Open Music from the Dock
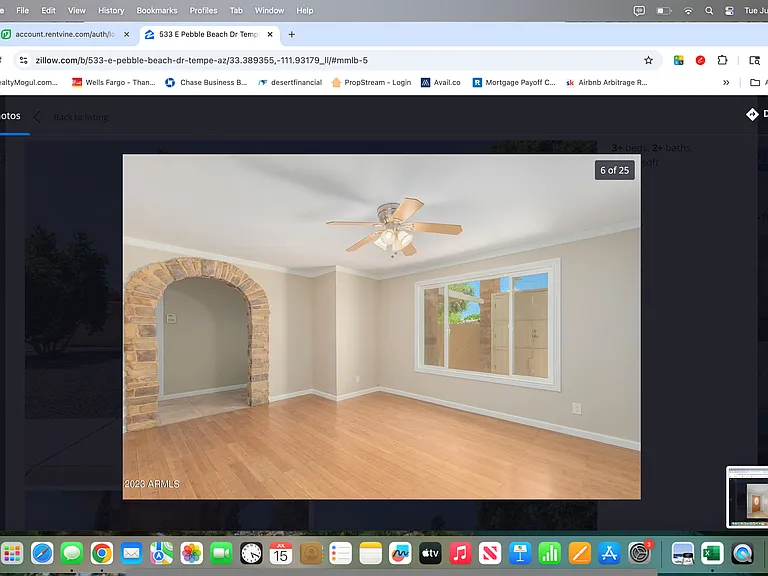This screenshot has height=576, width=768. click(x=460, y=554)
